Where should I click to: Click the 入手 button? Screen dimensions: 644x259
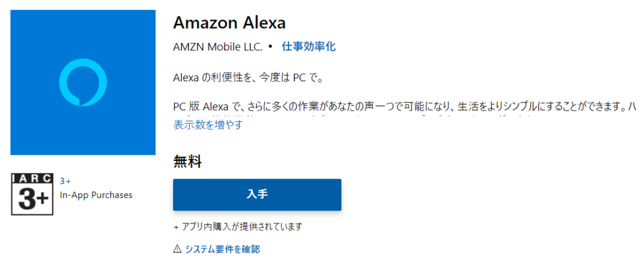(257, 194)
